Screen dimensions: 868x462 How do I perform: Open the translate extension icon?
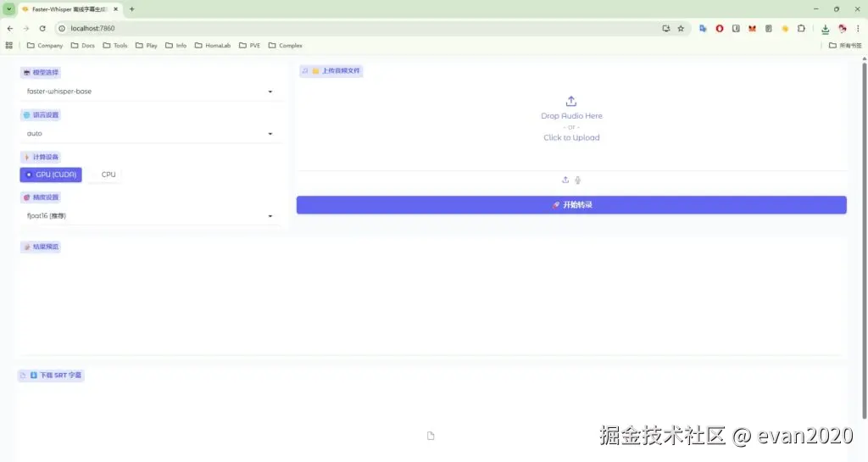tap(703, 28)
